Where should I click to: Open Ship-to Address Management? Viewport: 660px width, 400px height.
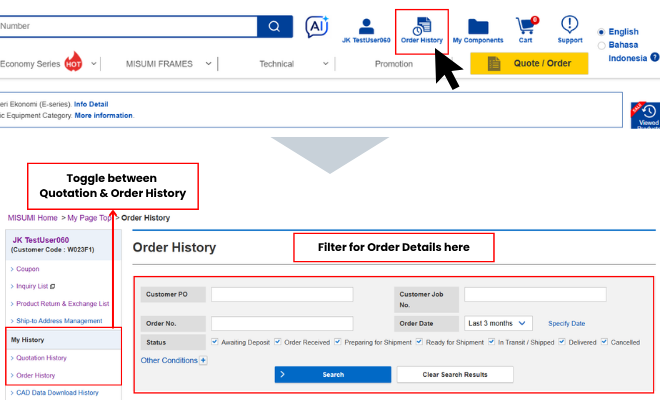click(59, 321)
